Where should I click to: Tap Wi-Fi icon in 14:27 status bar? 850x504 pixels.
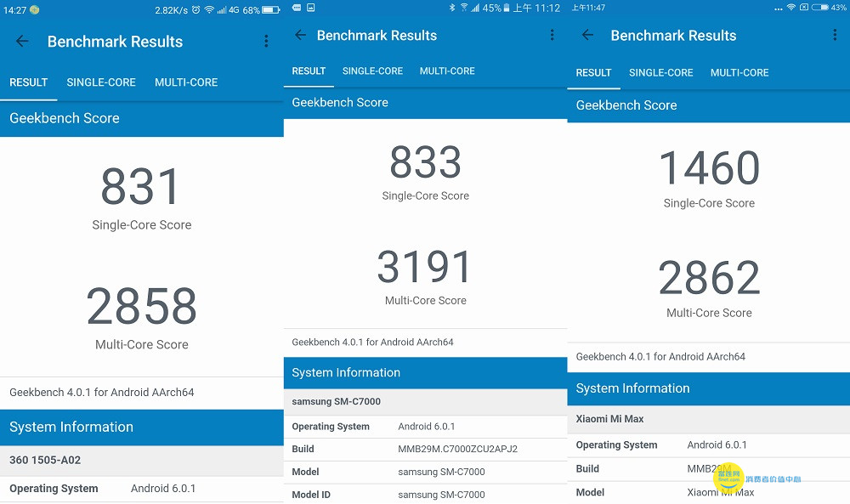(209, 9)
